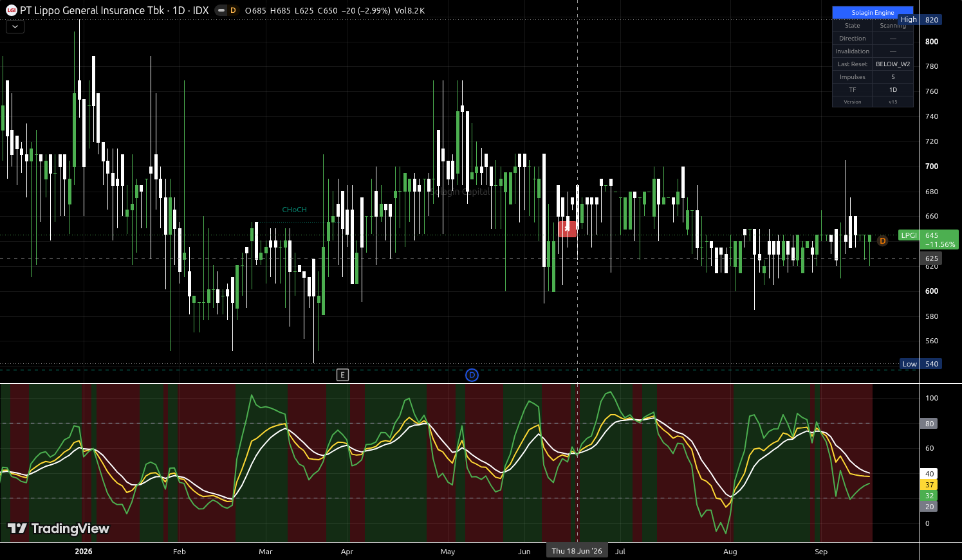Click the BELOW_W2 value cell
Image resolution: width=962 pixels, height=560 pixels.
(x=893, y=64)
